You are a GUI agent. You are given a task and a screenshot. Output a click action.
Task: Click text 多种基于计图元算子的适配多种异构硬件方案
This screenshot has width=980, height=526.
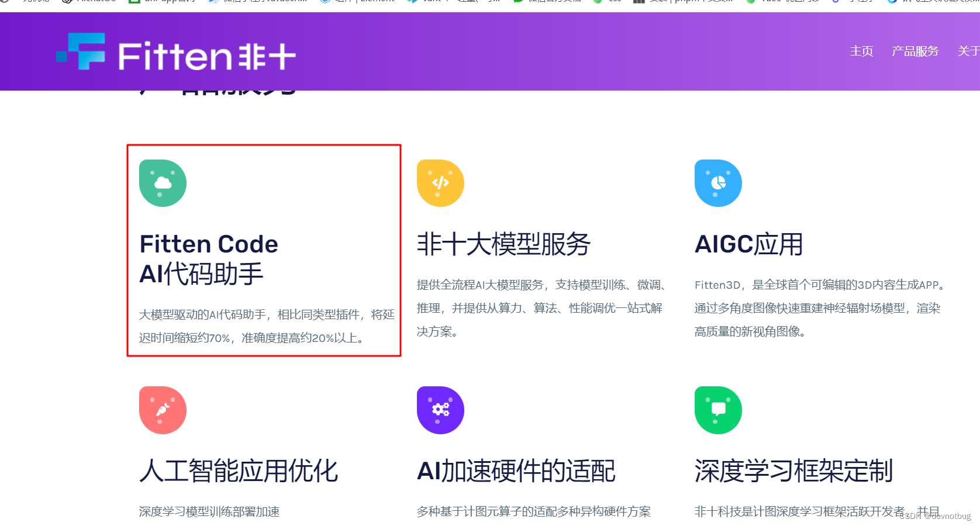533,512
